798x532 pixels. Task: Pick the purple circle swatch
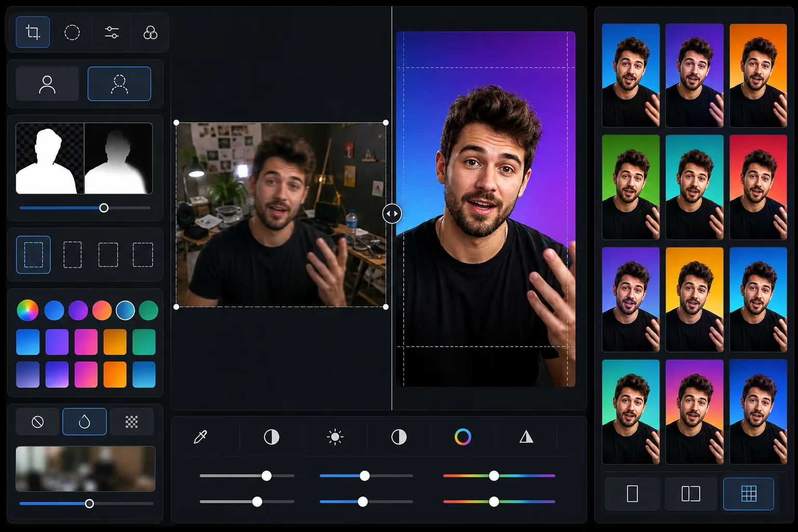78,310
